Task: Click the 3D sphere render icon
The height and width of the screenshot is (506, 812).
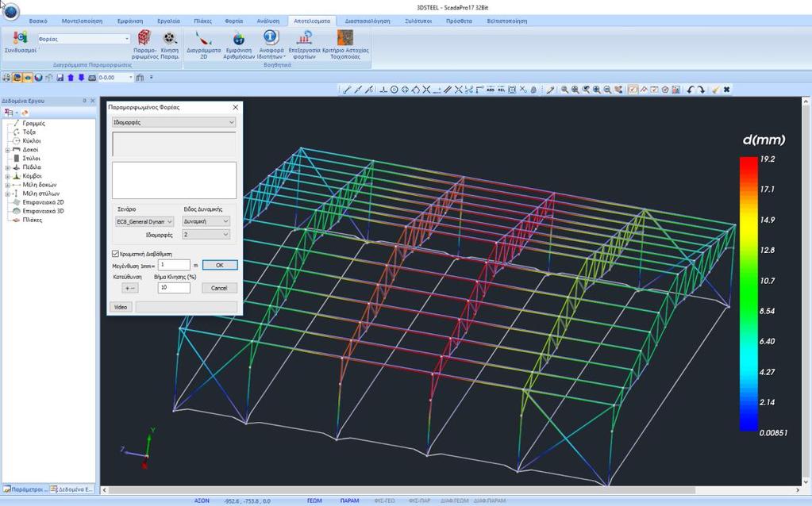Action: pyautogui.click(x=38, y=78)
